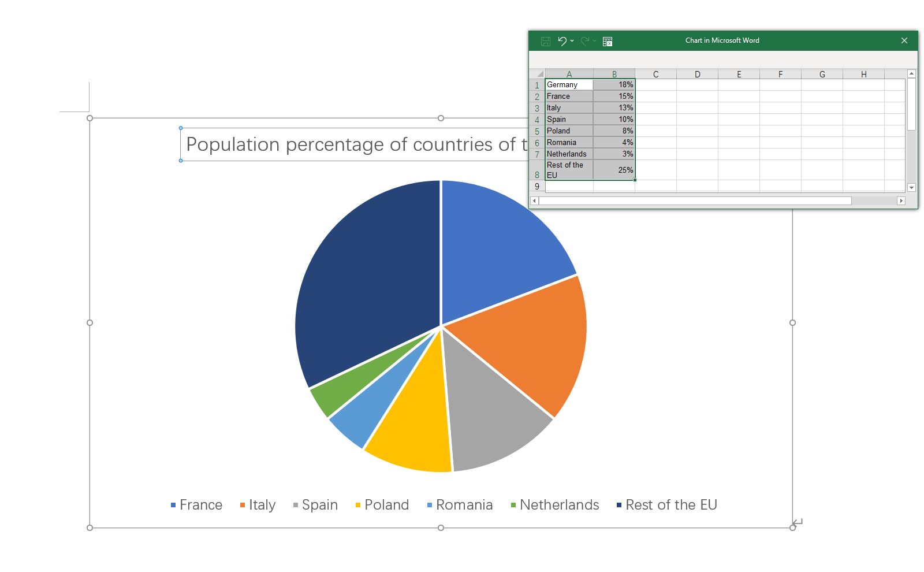924x572 pixels.
Task: Select the 13% value cell
Action: click(x=614, y=108)
